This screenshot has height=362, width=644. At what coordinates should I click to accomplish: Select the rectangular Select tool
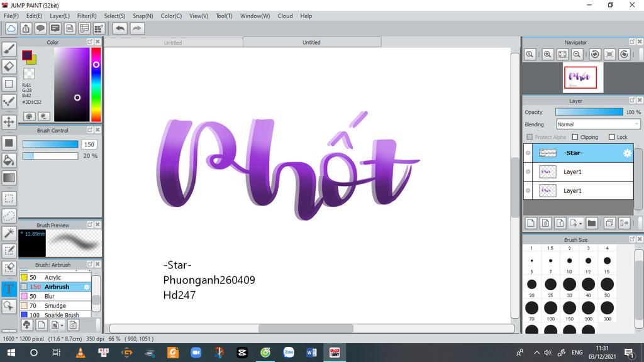pyautogui.click(x=9, y=199)
